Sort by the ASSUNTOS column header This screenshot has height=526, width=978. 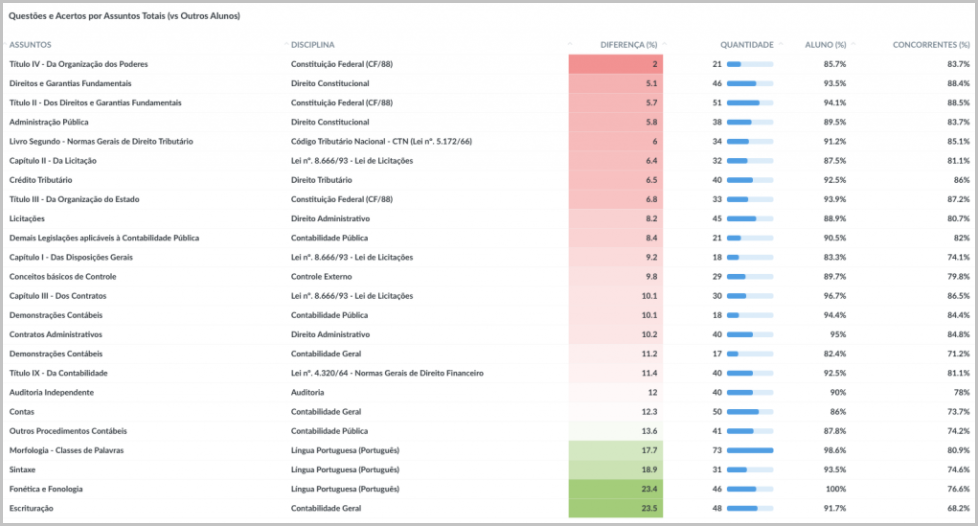[30, 45]
